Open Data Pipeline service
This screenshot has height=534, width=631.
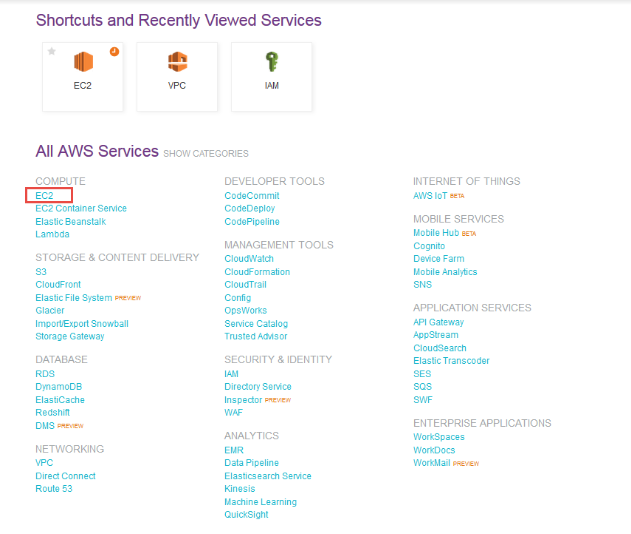pos(252,463)
